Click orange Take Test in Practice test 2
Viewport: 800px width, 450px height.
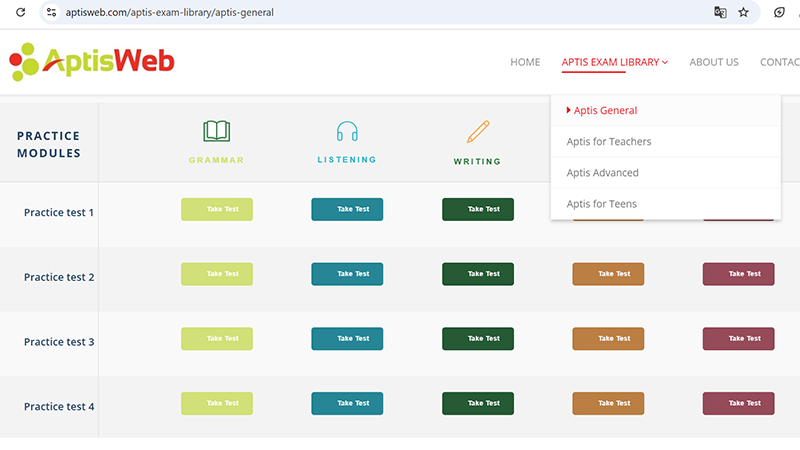608,274
